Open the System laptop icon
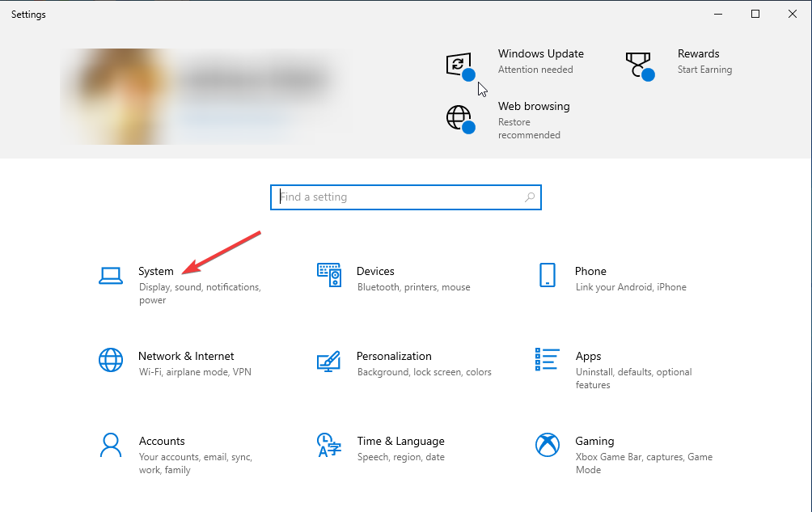The width and height of the screenshot is (812, 512). pyautogui.click(x=111, y=276)
